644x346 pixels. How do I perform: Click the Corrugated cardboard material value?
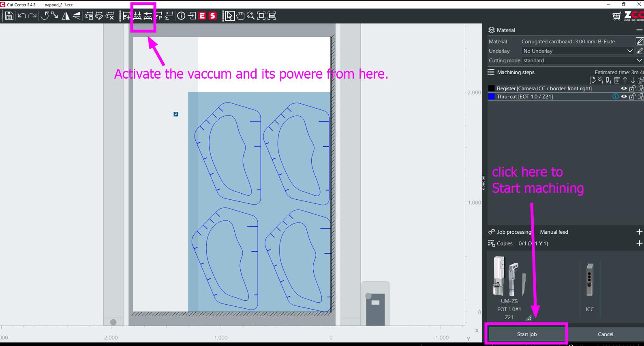568,41
